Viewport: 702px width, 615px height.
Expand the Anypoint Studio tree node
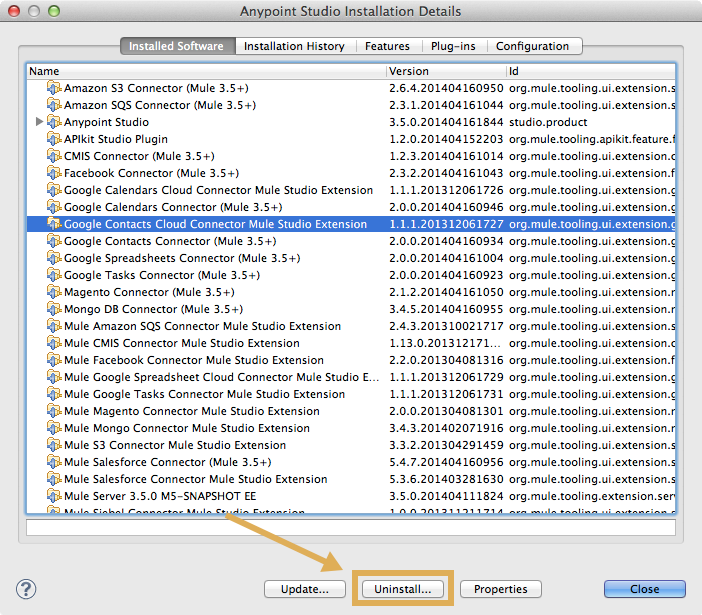pos(40,122)
